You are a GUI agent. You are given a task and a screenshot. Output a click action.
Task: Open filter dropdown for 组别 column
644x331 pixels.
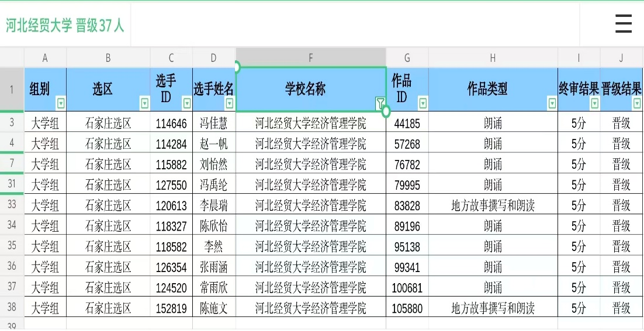tap(61, 104)
